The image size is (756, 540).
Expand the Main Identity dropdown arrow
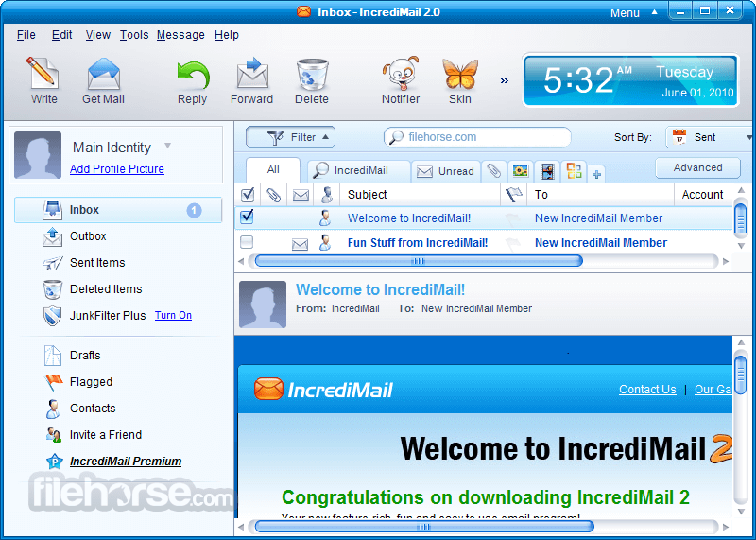point(167,146)
